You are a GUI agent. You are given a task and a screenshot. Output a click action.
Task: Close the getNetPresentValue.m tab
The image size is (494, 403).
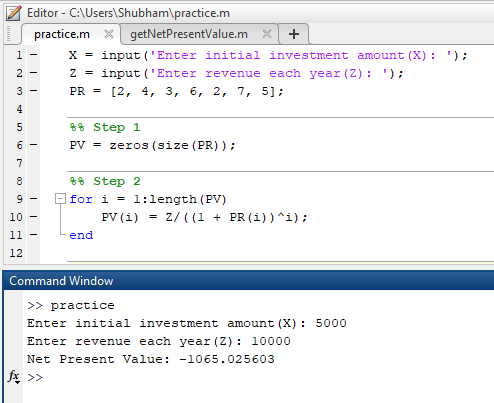click(267, 34)
